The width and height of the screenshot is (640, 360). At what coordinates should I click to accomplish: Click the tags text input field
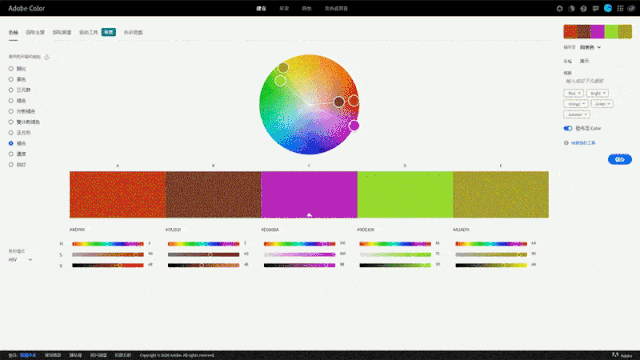pos(596,81)
